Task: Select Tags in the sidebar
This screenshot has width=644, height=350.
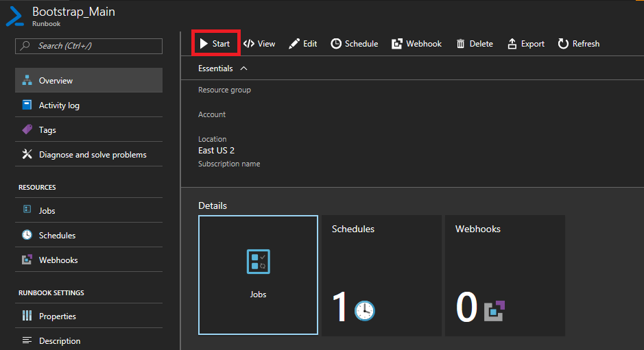Action: pos(88,129)
